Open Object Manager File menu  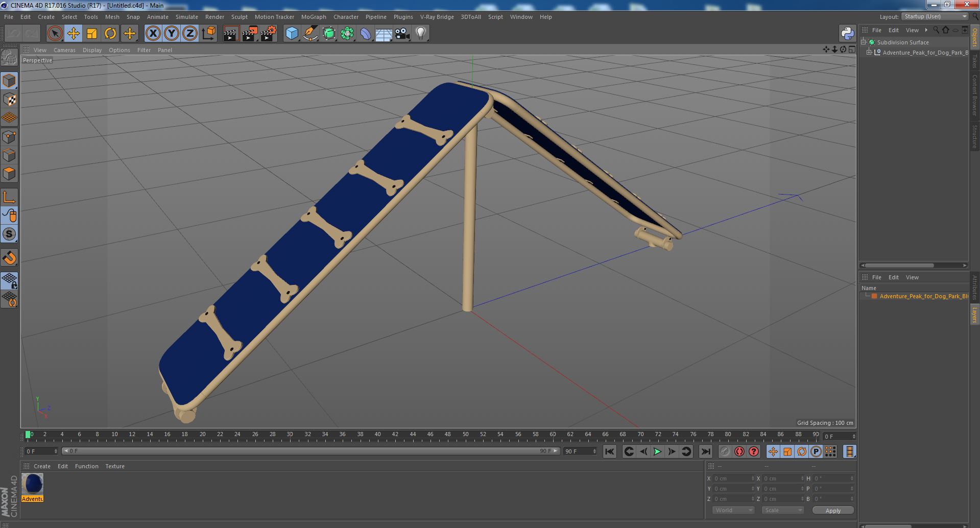click(877, 30)
